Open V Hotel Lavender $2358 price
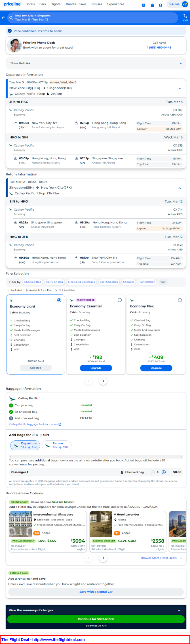This screenshot has height=644, width=190. 158,541
